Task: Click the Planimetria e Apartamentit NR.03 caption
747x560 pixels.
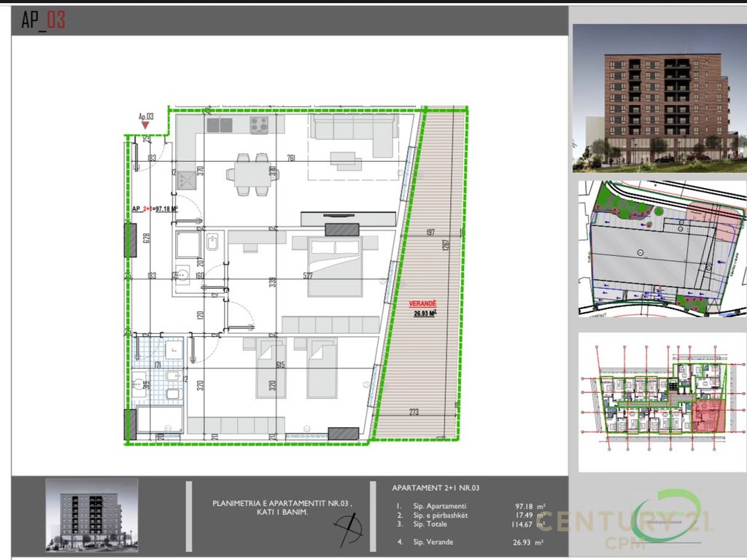Action: point(282,507)
